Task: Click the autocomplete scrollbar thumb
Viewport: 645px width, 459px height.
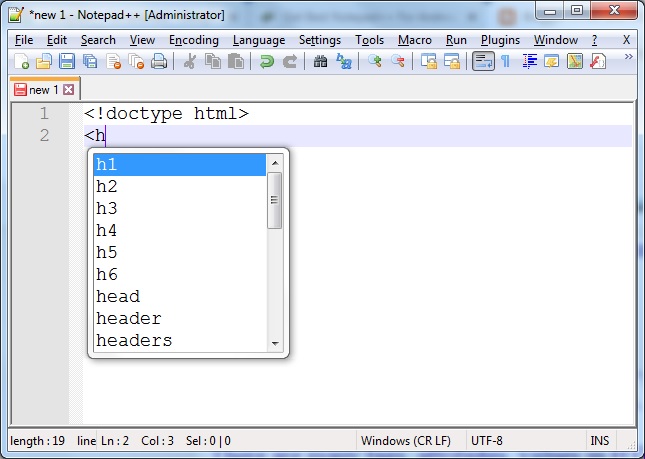Action: [274, 200]
